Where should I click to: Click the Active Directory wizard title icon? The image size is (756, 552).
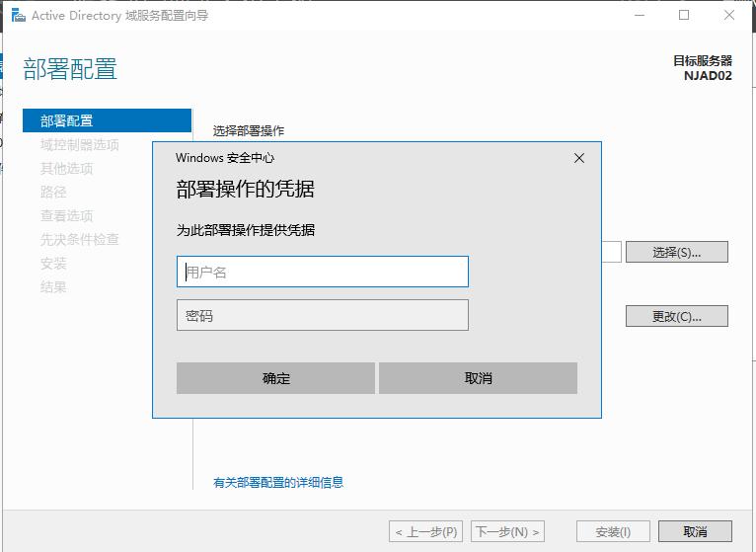[x=19, y=16]
